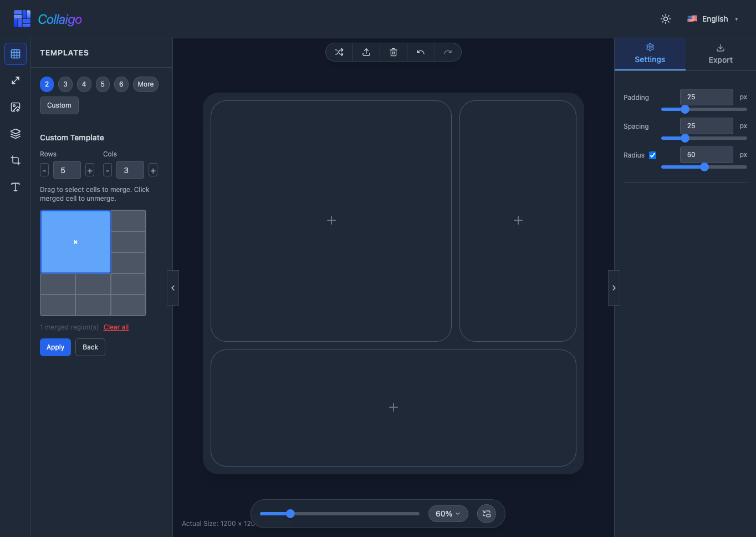Screen dimensions: 756x537
Task: Select the 5-photo template filter
Action: [x=103, y=84]
